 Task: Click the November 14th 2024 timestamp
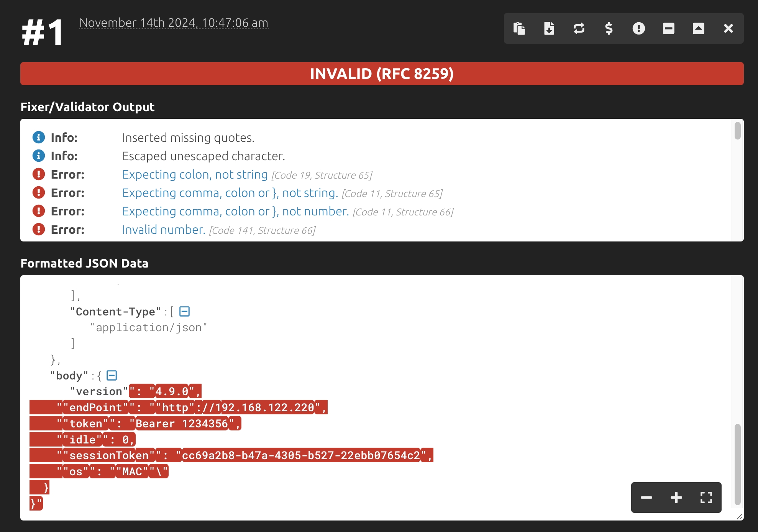pos(174,23)
